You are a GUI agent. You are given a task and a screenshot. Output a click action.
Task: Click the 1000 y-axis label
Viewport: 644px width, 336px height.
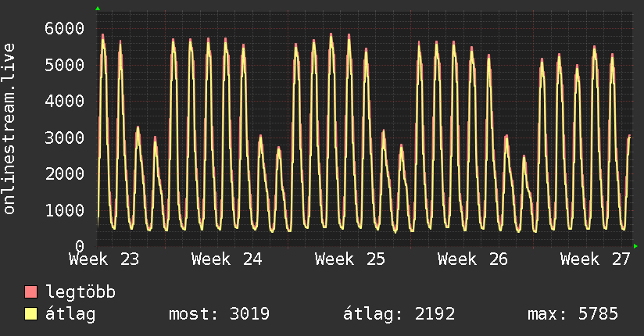[65, 210]
